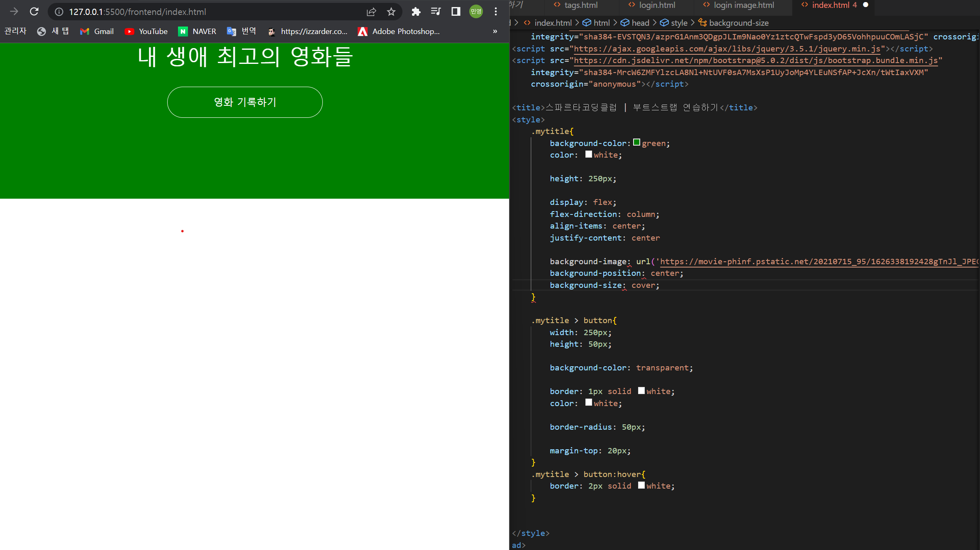Viewport: 980px width, 550px height.
Task: Open the bootstrap.bundle.min.js script URL
Action: click(756, 61)
